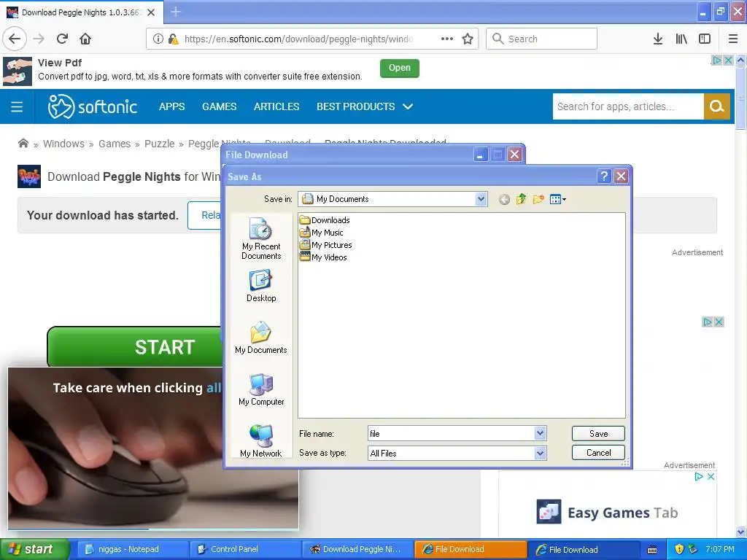Switch to Control Panel taskbar item
This screenshot has height=560, width=747.
[245, 549]
